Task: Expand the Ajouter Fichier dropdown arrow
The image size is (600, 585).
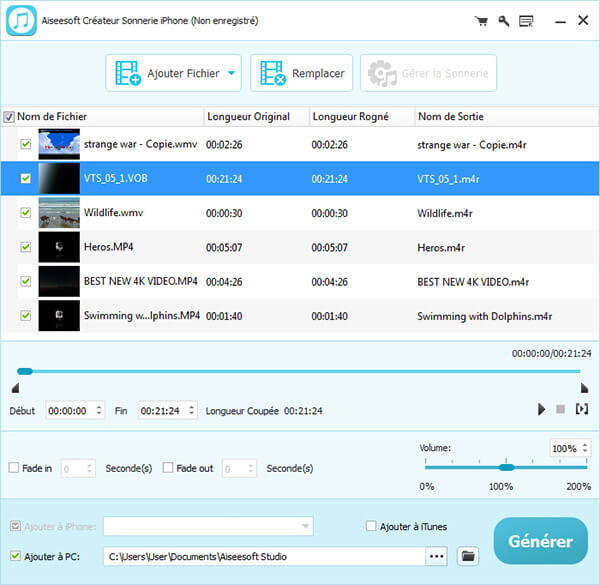Action: coord(232,73)
